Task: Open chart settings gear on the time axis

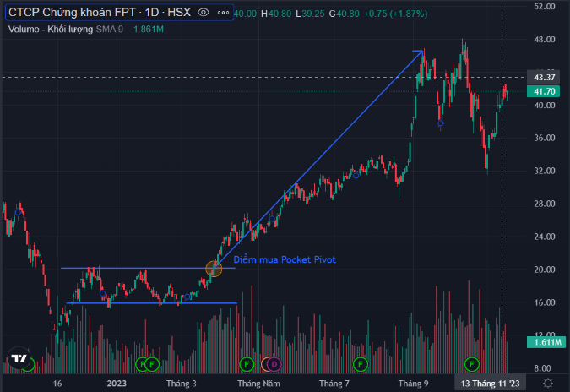Action: coord(547,384)
